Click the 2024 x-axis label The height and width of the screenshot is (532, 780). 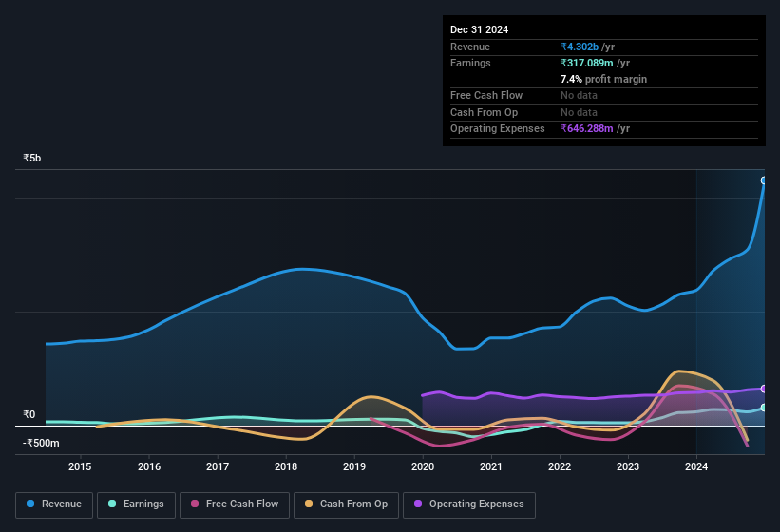pos(696,466)
